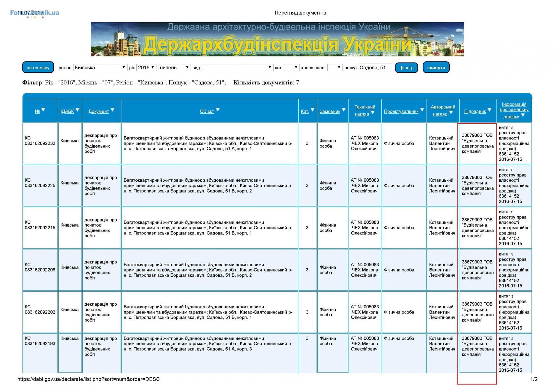Sort by the Кат. column link

click(x=305, y=111)
